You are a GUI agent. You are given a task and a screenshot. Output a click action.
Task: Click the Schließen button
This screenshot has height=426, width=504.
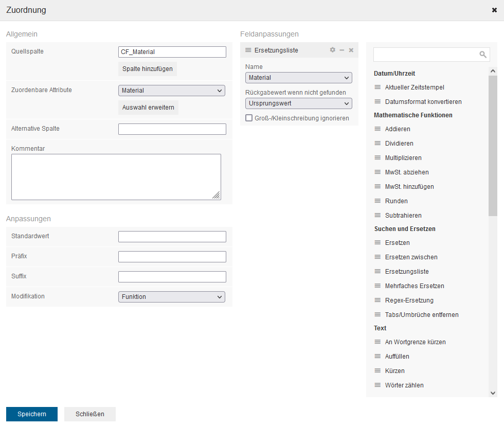coord(90,414)
